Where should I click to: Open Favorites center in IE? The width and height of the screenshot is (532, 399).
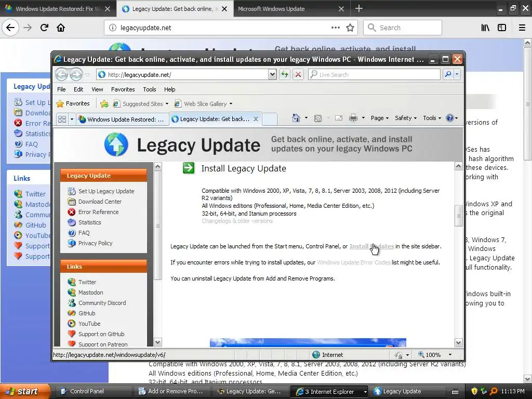click(x=73, y=103)
